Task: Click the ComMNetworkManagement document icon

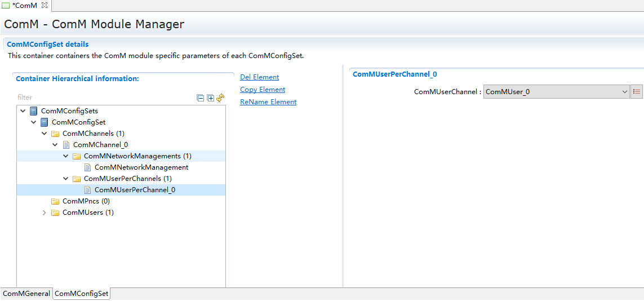Action: [87, 167]
